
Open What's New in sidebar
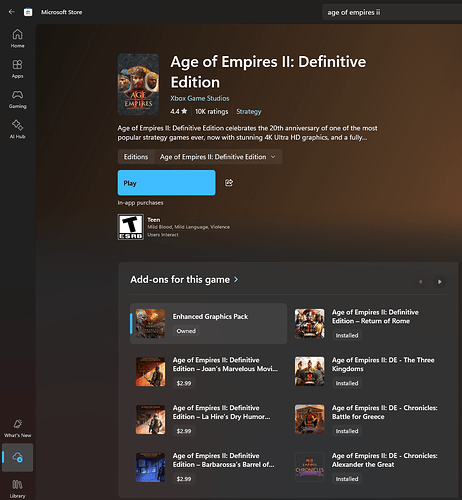(17, 428)
